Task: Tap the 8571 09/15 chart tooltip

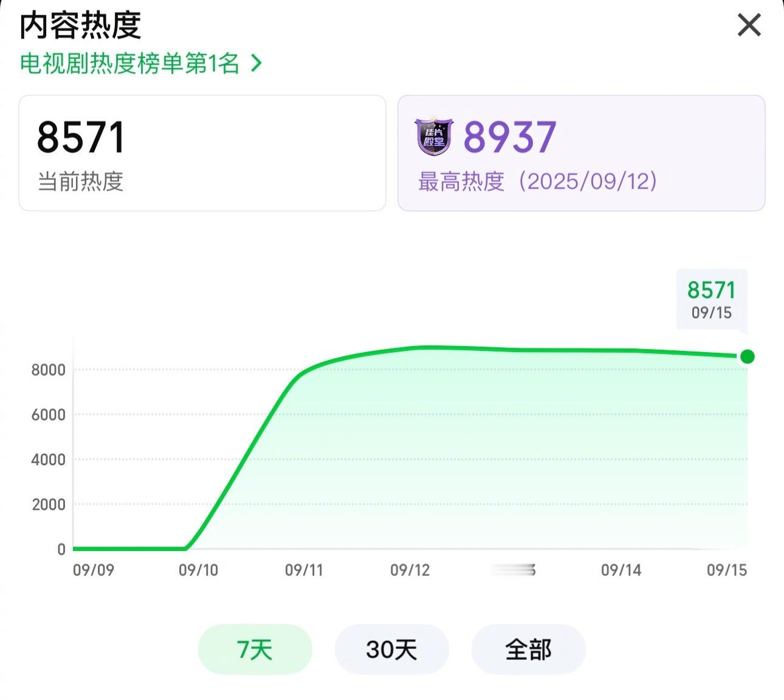Action: tap(712, 299)
